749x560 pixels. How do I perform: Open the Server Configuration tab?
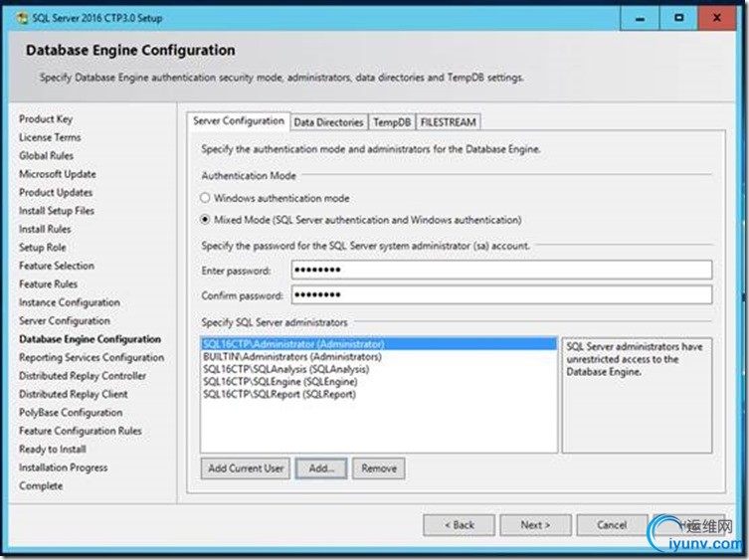pos(239,121)
